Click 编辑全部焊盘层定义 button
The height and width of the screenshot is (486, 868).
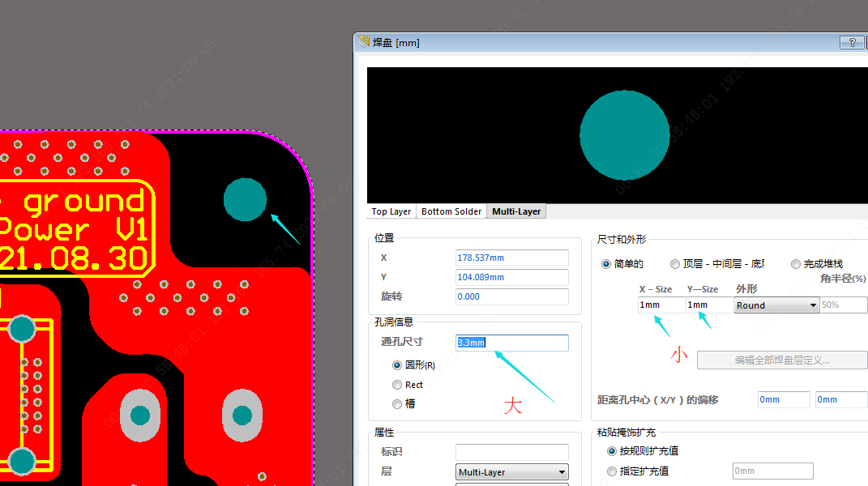coord(781,360)
